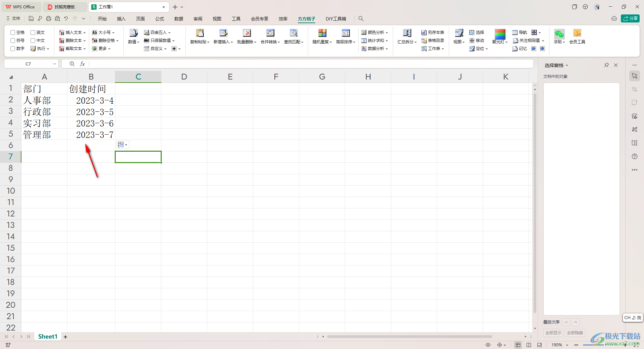
Task: Select cell B2 containing 2023-3-4
Action: [x=91, y=100]
